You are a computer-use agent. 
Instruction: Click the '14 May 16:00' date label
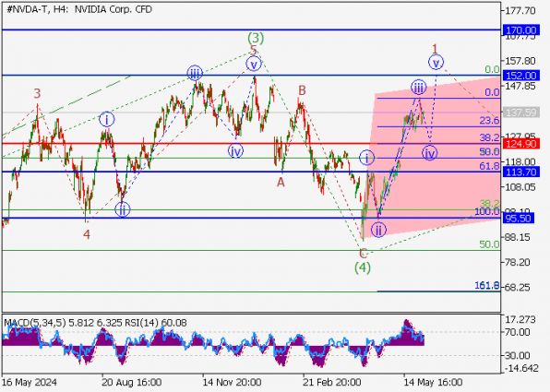coord(433,382)
